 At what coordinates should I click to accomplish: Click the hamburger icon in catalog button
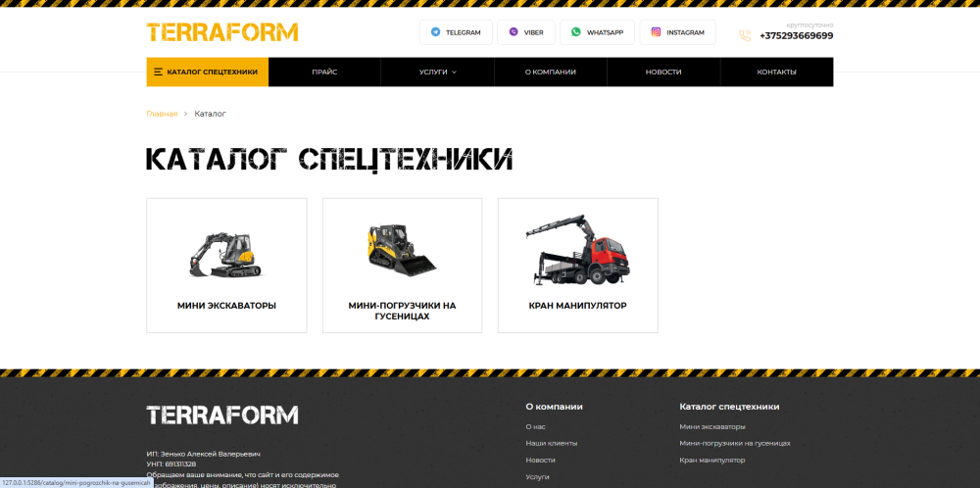click(x=158, y=72)
